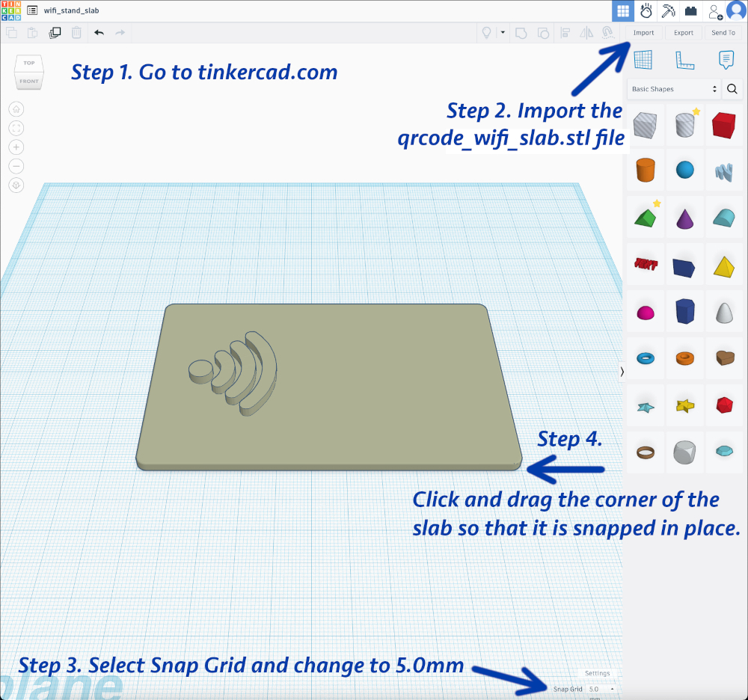
Task: Select the teal Diamond shape
Action: pos(725,451)
